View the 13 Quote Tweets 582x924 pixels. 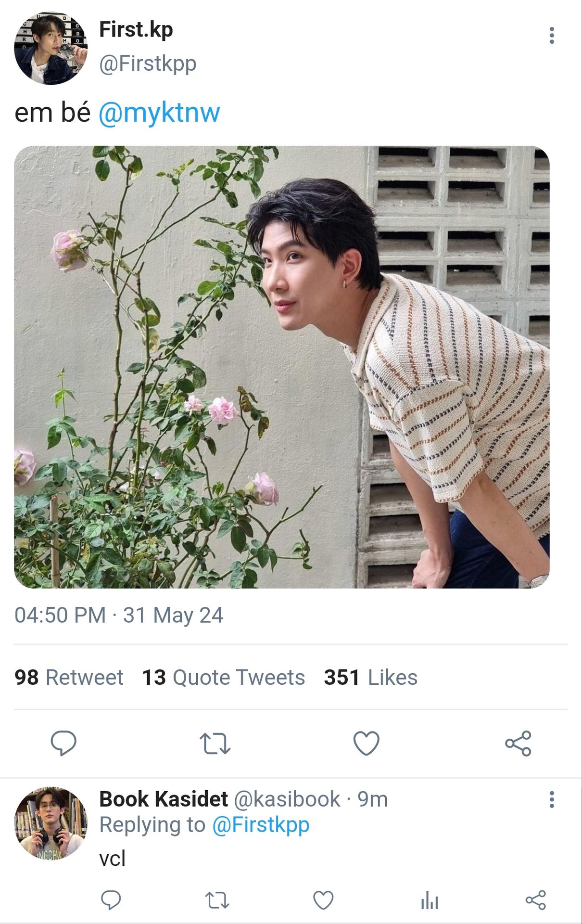[223, 677]
